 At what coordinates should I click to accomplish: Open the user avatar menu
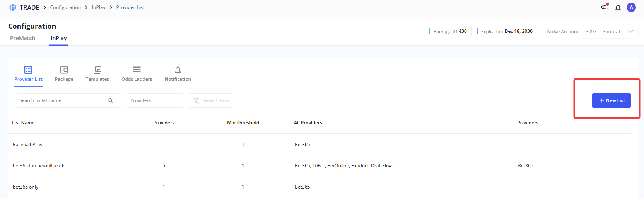631,7
